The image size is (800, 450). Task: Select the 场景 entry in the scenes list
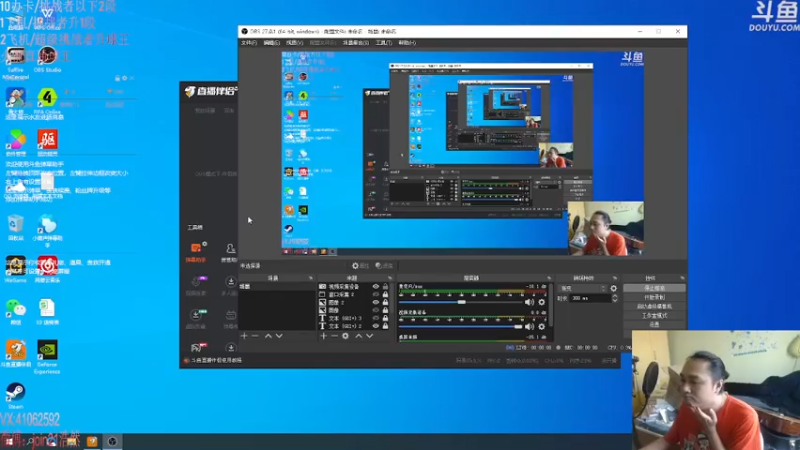(277, 287)
